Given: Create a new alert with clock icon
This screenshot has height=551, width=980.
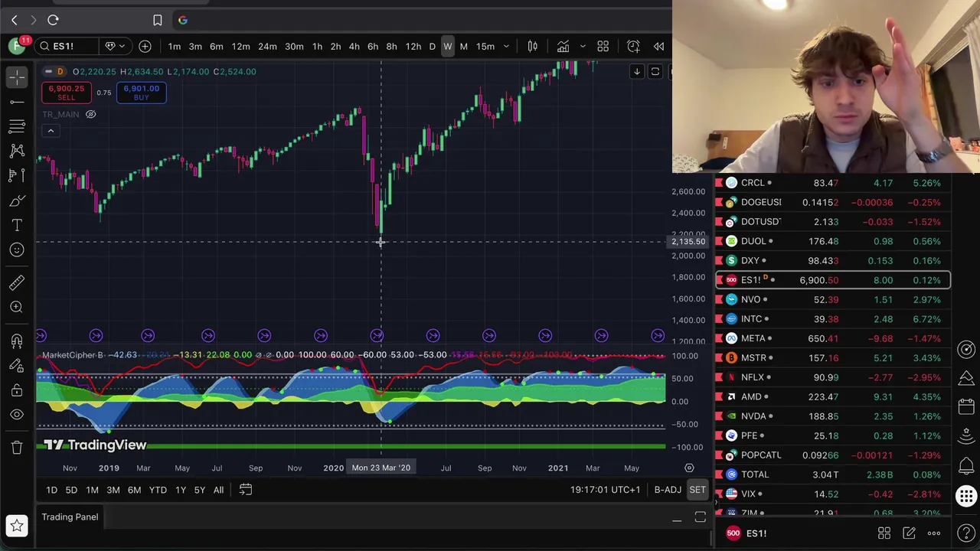Looking at the screenshot, I should point(633,47).
